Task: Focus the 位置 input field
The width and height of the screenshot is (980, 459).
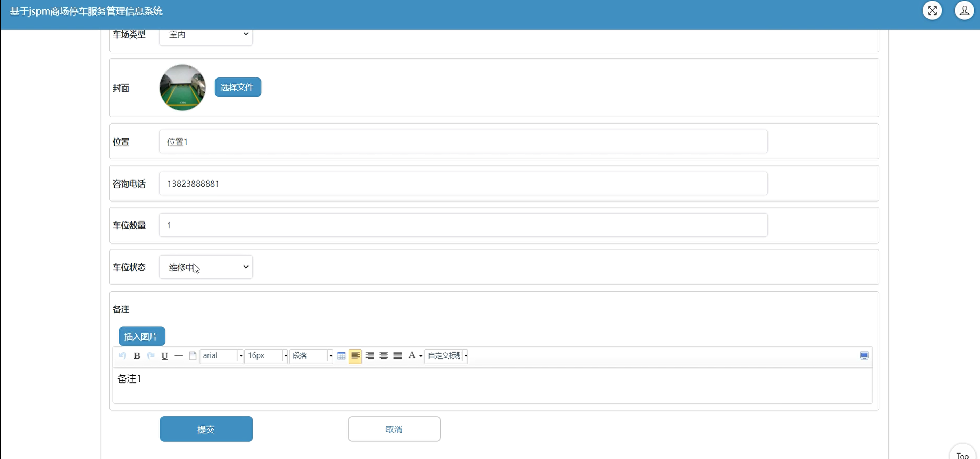Action: pos(463,141)
